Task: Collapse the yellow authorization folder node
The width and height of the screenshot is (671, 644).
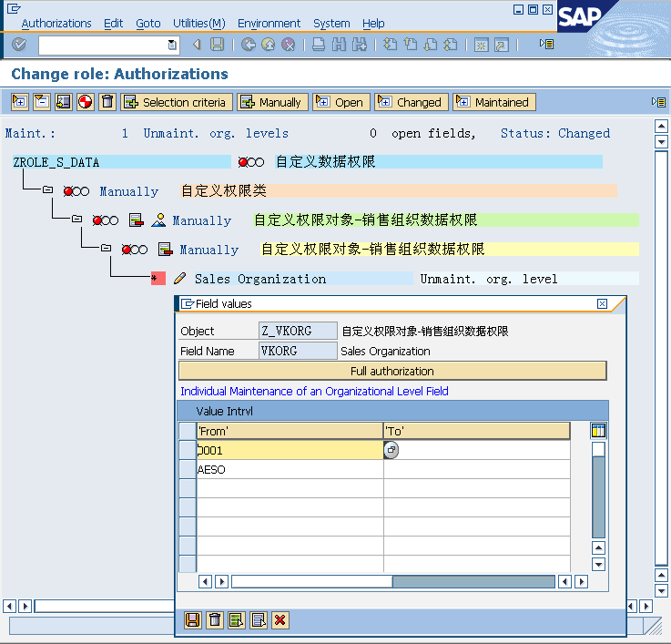Action: (x=106, y=248)
